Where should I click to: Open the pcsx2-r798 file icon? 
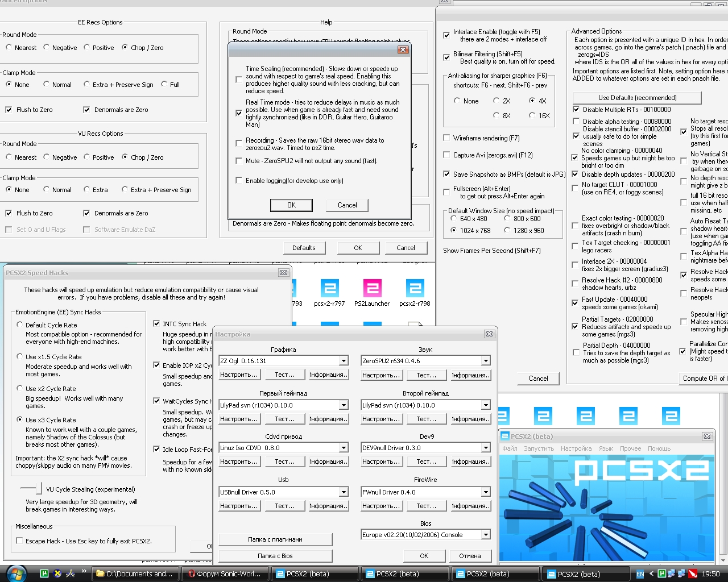click(415, 289)
